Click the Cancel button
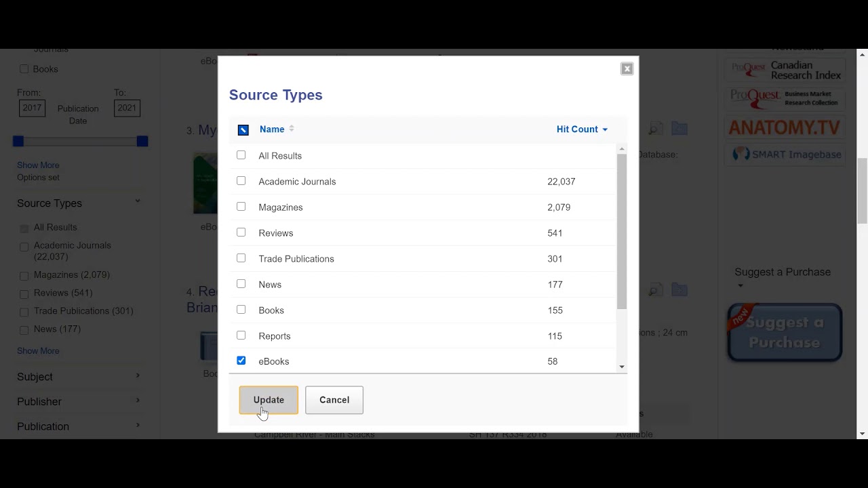This screenshot has width=868, height=488. click(x=334, y=400)
